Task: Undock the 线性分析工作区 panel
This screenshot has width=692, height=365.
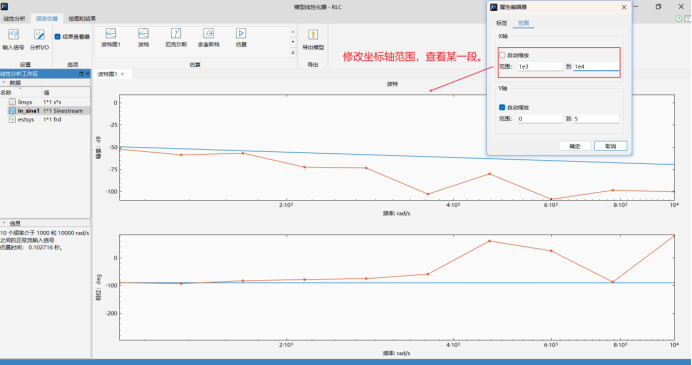Action: pyautogui.click(x=81, y=74)
